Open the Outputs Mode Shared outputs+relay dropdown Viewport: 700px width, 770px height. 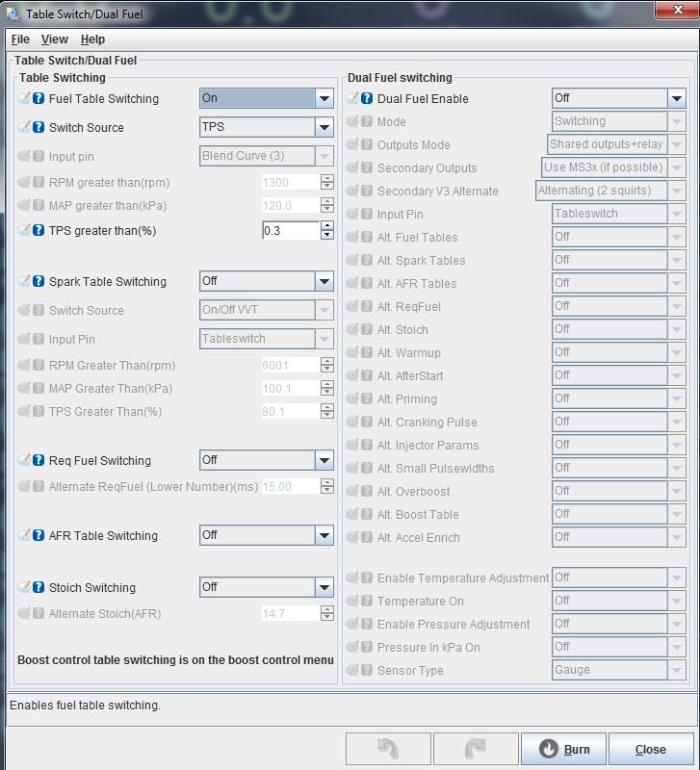[x=616, y=144]
